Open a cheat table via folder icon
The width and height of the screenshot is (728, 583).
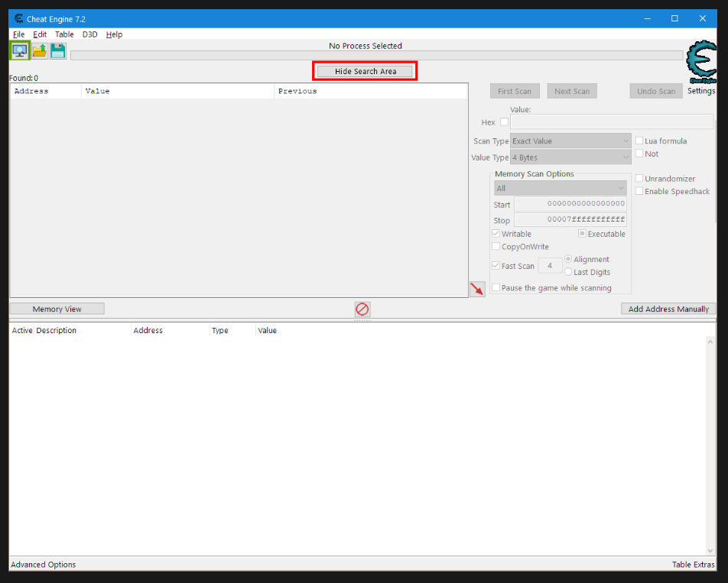39,50
